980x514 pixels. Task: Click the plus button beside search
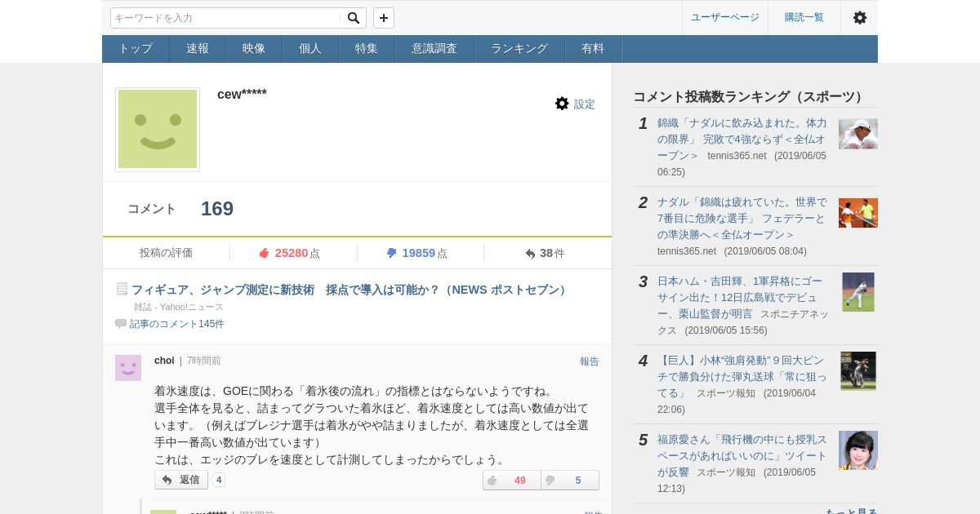[384, 18]
